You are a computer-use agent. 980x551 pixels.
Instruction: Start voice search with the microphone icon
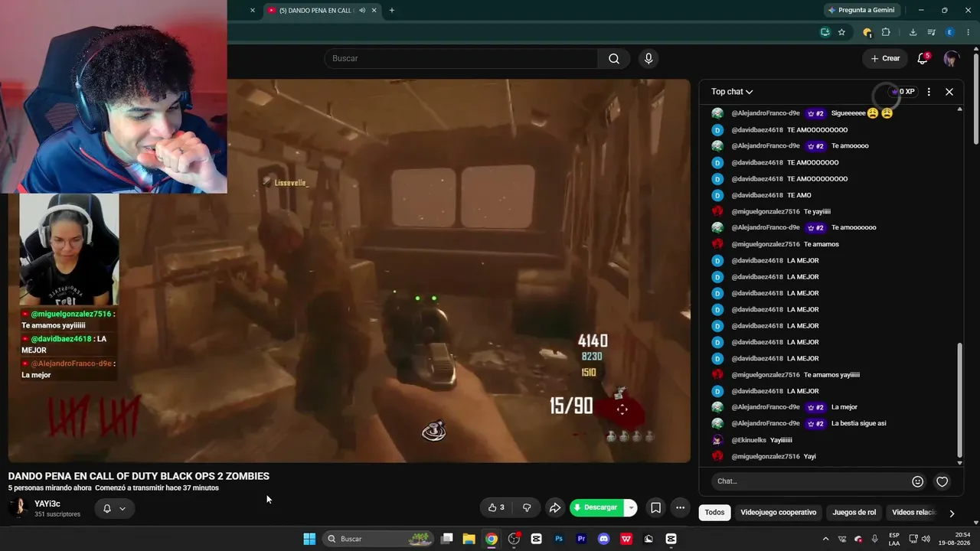tap(648, 59)
